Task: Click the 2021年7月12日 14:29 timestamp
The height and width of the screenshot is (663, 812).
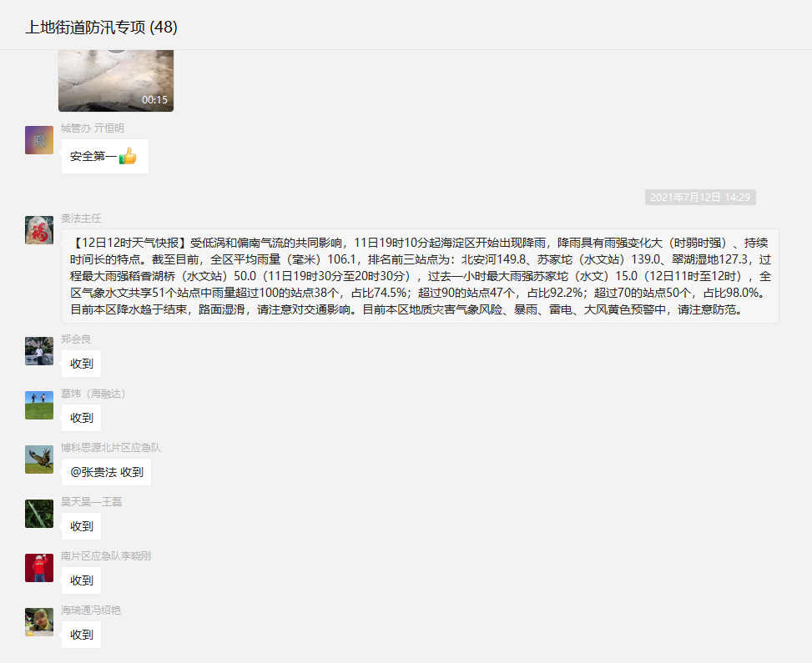Action: (700, 198)
